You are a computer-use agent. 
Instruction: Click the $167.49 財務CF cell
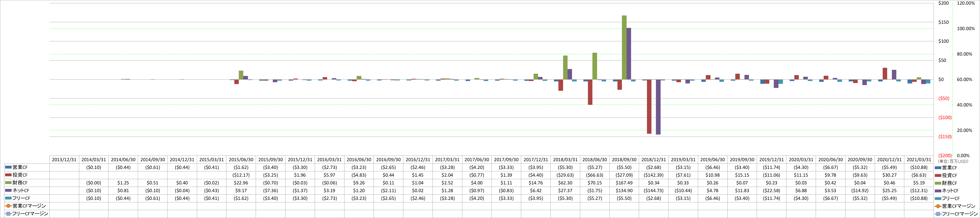[624, 183]
